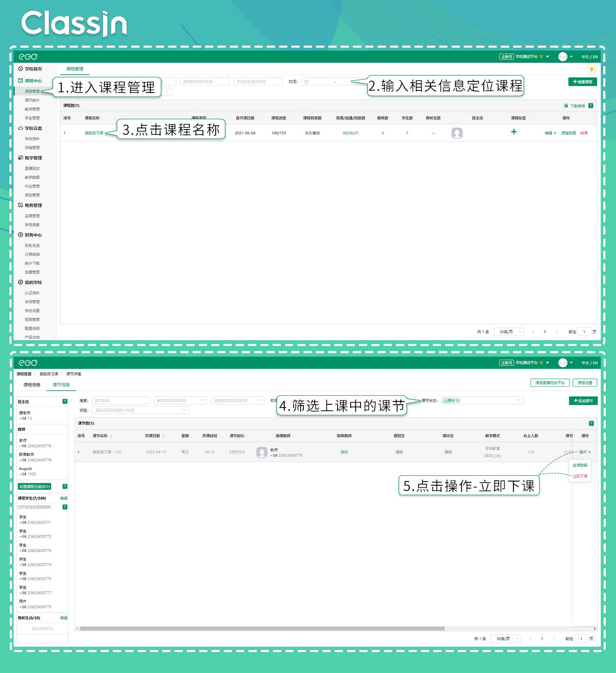Viewport: 616px width, 673px height.
Task: Click the 课程设置 button
Action: click(x=585, y=383)
